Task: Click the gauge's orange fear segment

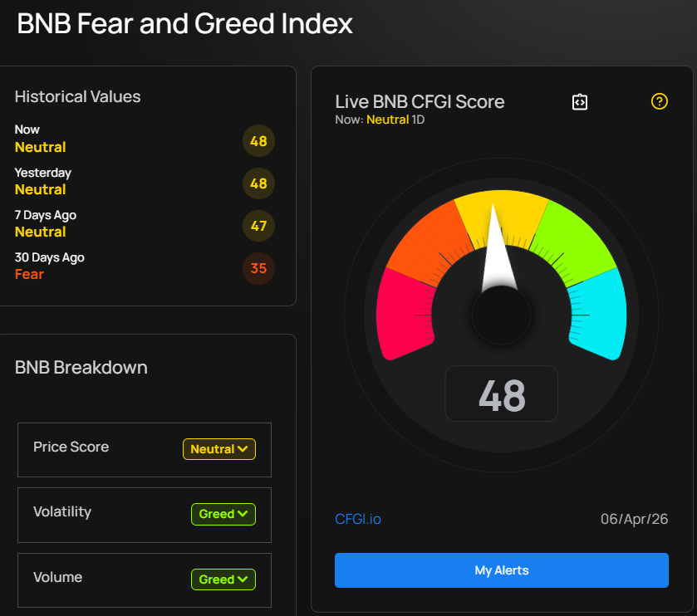Action: 429,242
